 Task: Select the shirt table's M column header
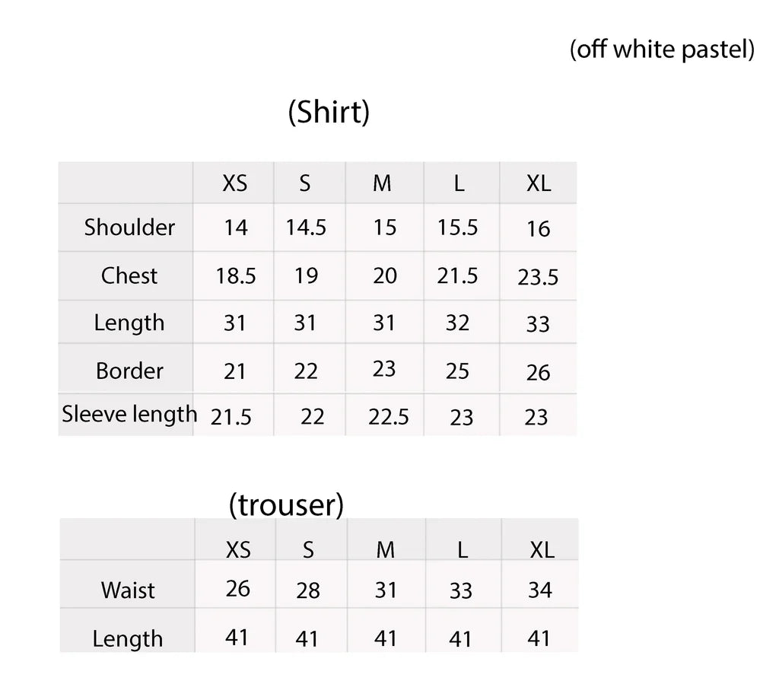(382, 183)
